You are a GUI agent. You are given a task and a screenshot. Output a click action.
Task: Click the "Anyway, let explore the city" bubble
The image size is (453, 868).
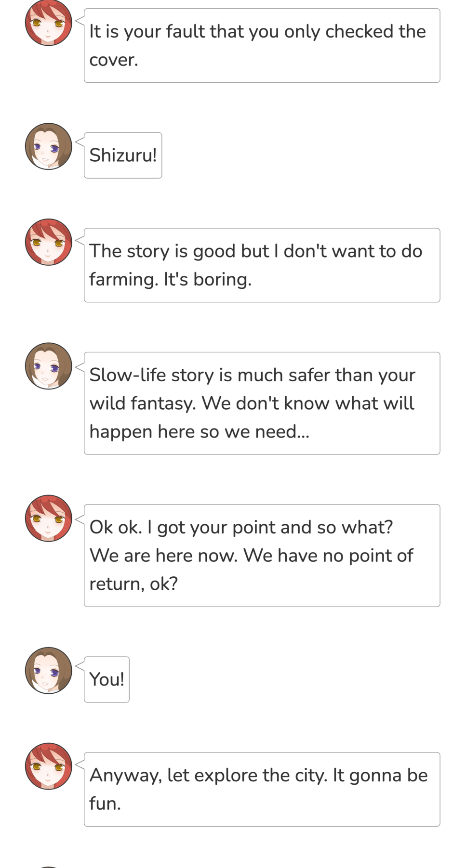coord(262,790)
